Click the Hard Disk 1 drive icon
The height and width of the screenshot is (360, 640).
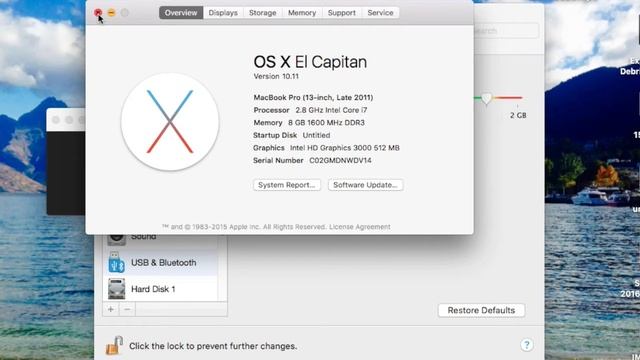click(x=116, y=289)
